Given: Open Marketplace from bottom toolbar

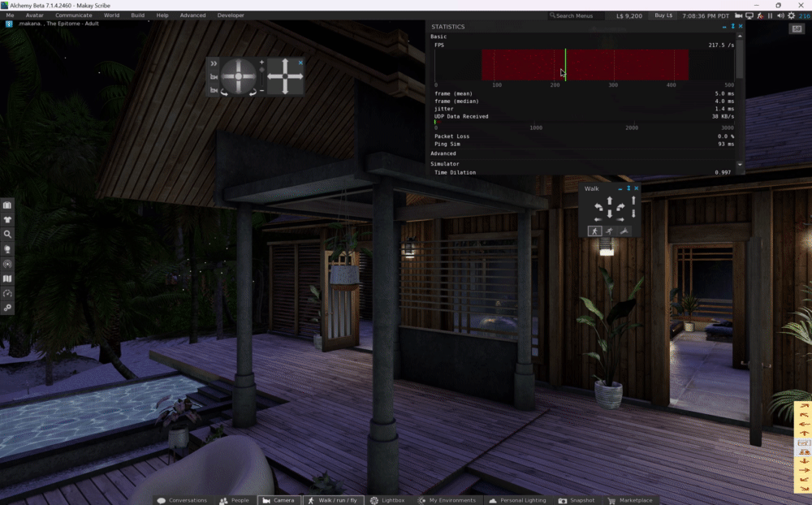Looking at the screenshot, I should 630,500.
